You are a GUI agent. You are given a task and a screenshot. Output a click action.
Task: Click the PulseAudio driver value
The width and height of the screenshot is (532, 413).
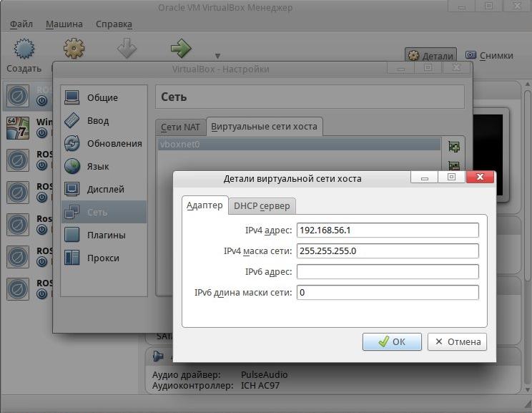coord(264,374)
